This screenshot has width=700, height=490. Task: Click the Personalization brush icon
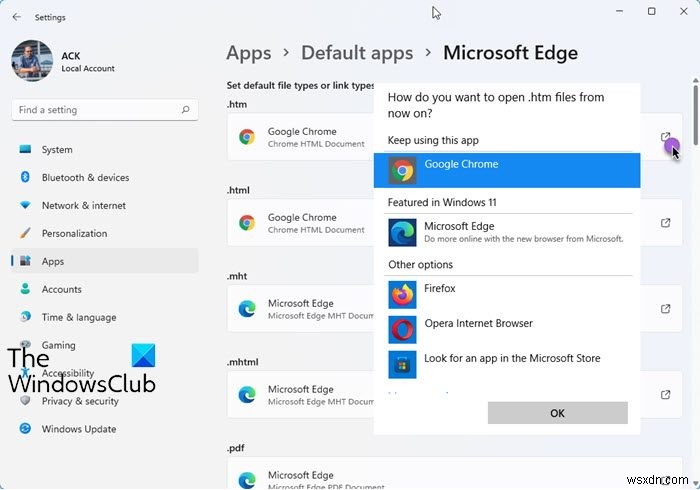coord(25,233)
